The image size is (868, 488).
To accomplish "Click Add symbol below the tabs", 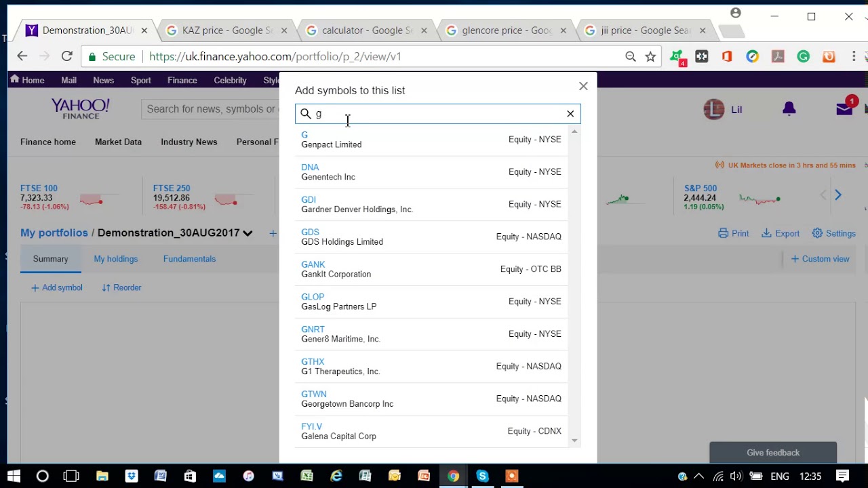I will (56, 287).
